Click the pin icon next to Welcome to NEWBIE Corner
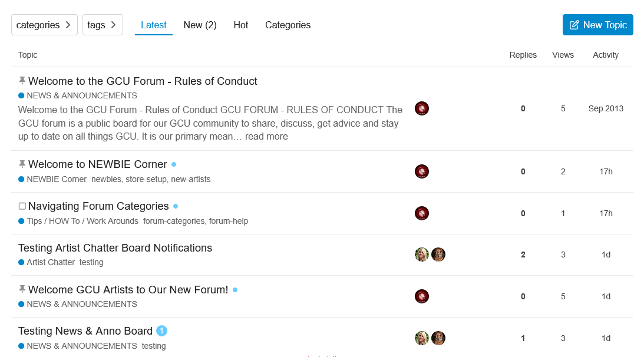This screenshot has width=644, height=357. [x=22, y=164]
